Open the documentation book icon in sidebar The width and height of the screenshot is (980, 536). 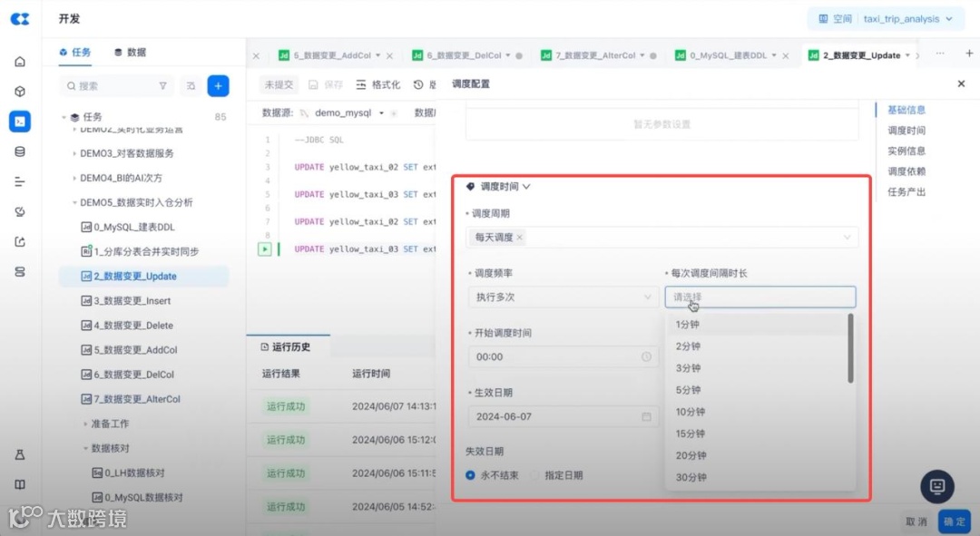tap(20, 485)
